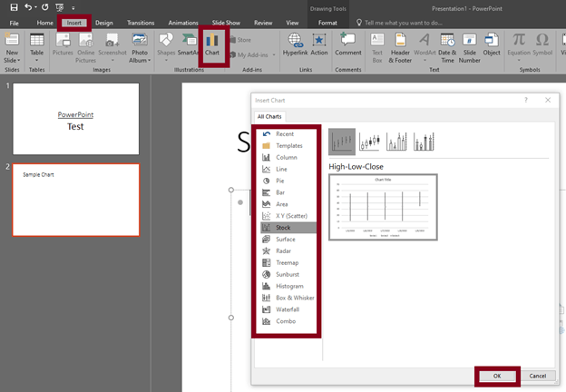Switch to the Home tab
566x392 pixels.
pos(44,23)
